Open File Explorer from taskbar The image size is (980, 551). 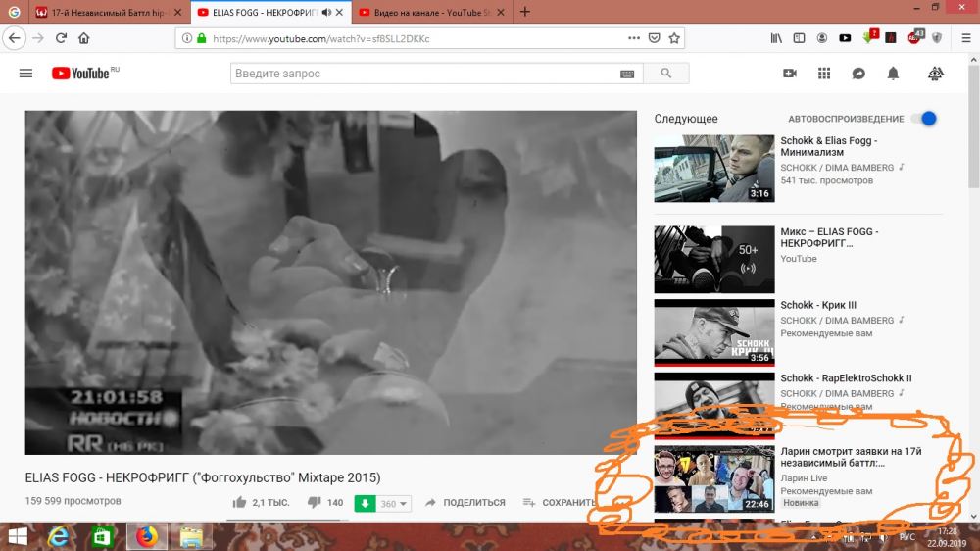pyautogui.click(x=191, y=536)
